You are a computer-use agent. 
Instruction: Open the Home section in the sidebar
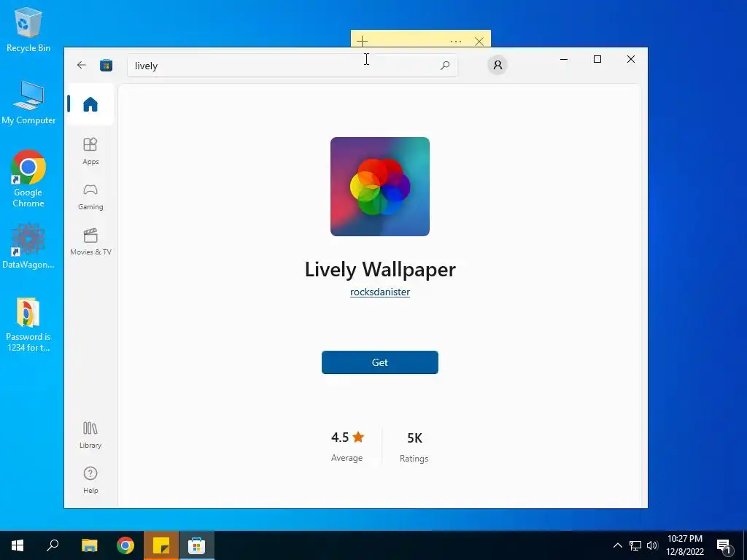pyautogui.click(x=90, y=104)
